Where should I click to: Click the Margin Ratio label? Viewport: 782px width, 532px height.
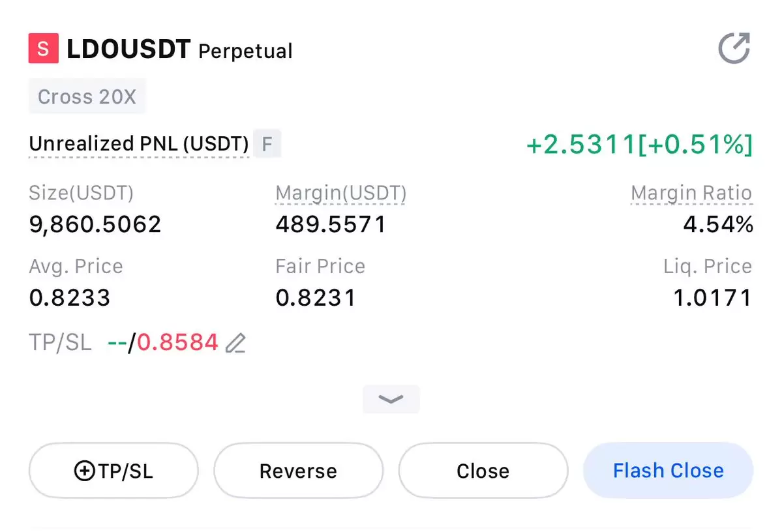point(691,193)
